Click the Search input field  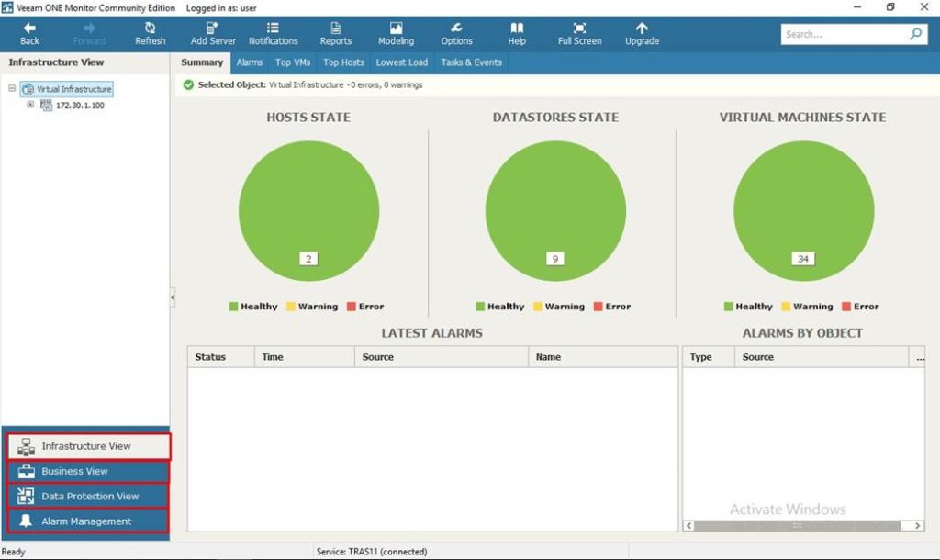[x=845, y=34]
